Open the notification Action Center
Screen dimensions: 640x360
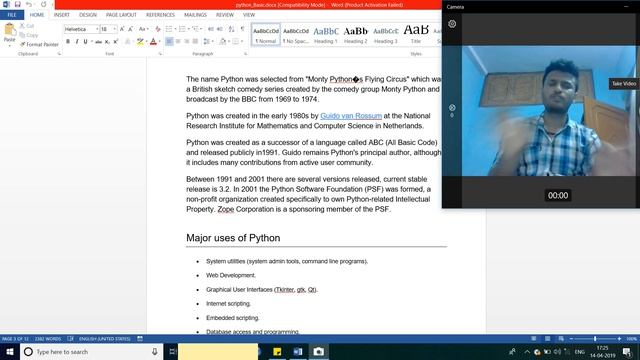click(x=627, y=352)
